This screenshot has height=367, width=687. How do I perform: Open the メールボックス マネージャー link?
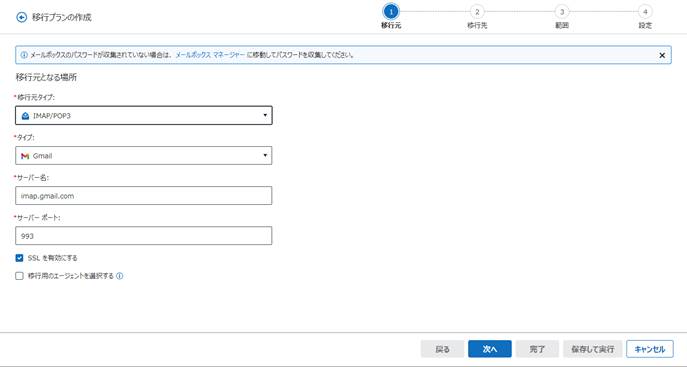pos(210,55)
